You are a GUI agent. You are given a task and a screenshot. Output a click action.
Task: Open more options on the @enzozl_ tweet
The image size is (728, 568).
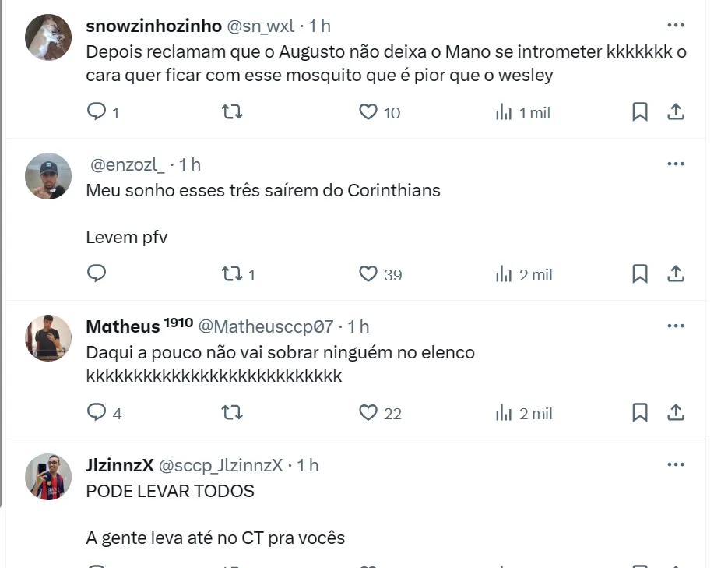(x=676, y=164)
